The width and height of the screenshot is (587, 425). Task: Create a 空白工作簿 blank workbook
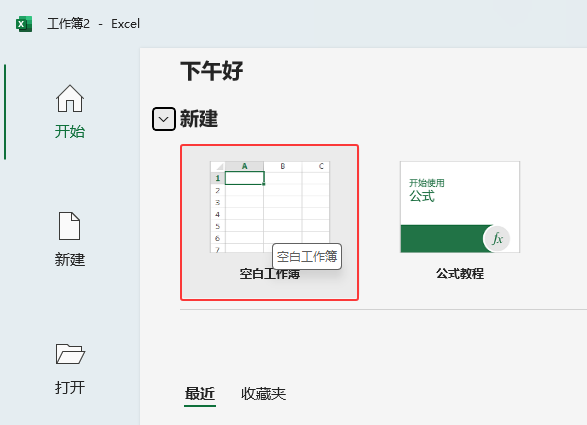point(270,222)
